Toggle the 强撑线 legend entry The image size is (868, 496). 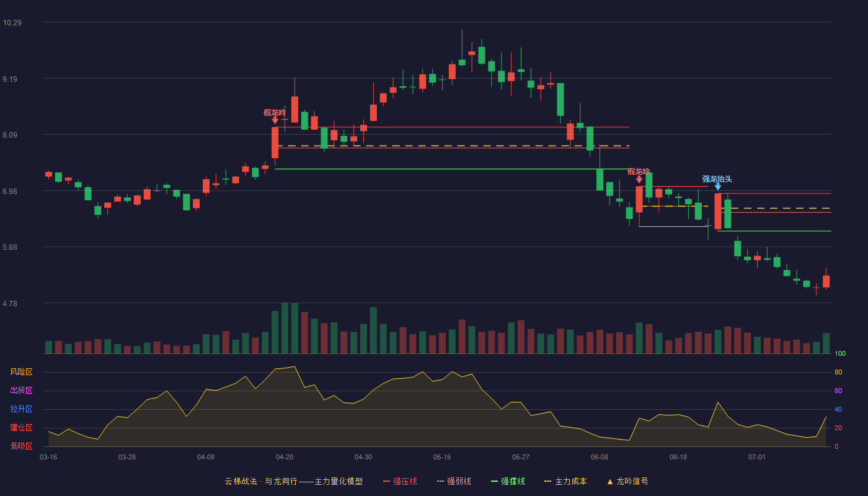pyautogui.click(x=508, y=481)
